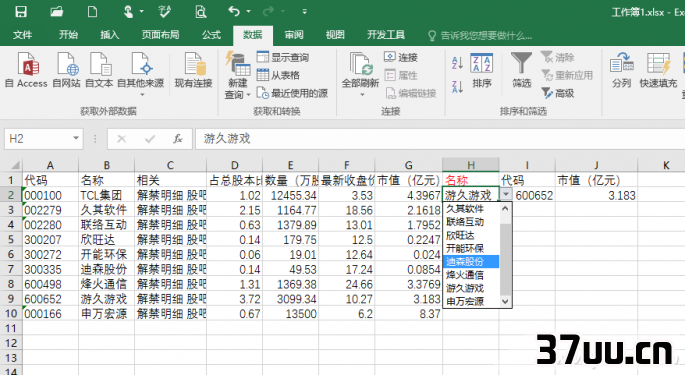685x375 pixels.
Task: Click the 连接 button in the ribbon
Action: point(401,57)
